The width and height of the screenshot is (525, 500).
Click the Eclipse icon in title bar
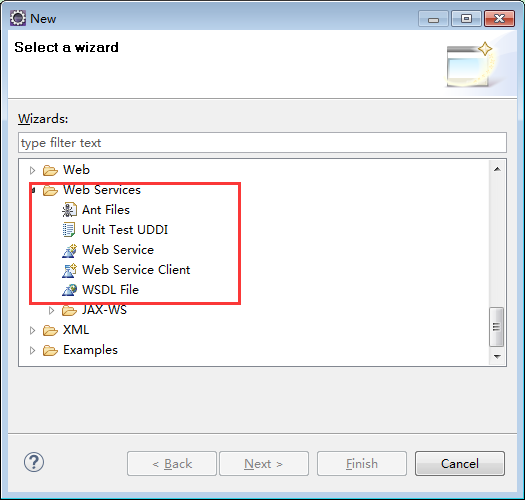tap(18, 18)
